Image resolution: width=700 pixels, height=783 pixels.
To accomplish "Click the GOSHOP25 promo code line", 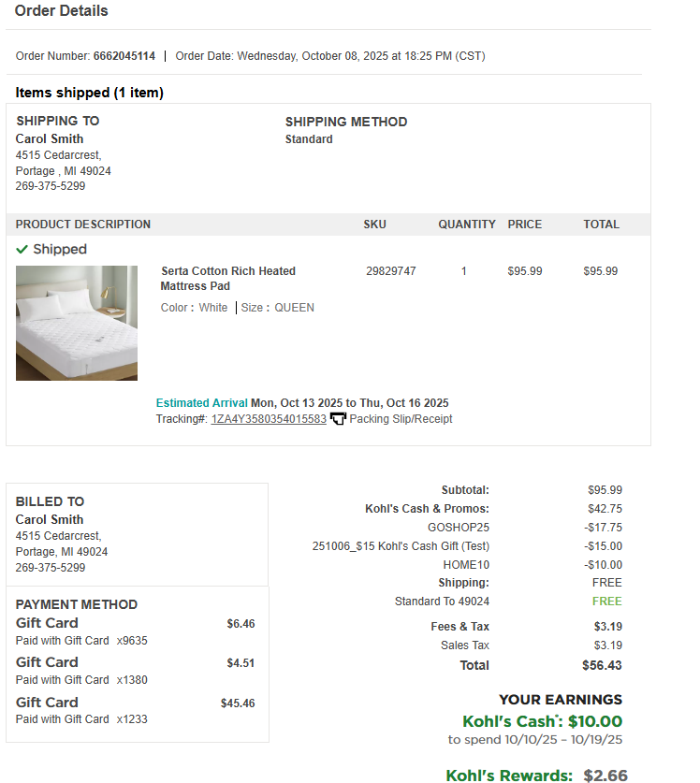I will [x=459, y=528].
